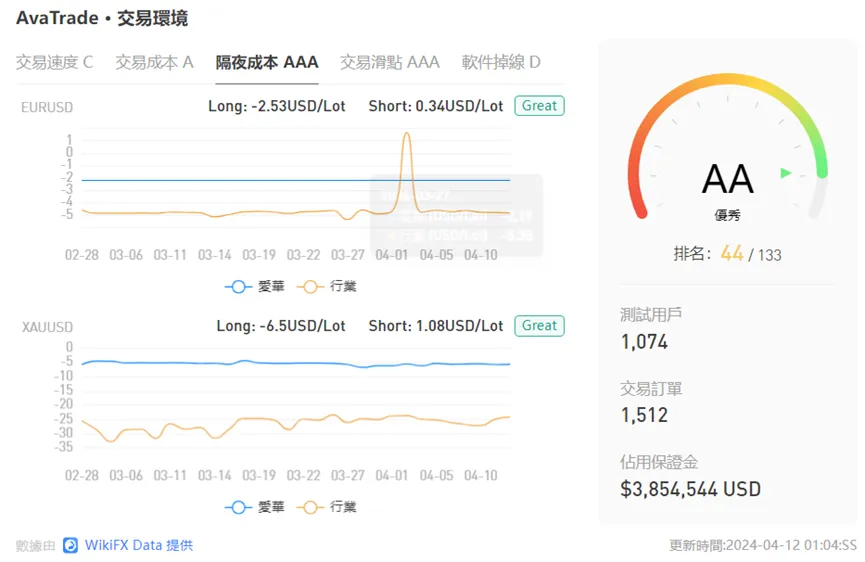Viewport: 865px width, 562px height.
Task: Select the 隔夜成本 AAA tab
Action: (267, 62)
